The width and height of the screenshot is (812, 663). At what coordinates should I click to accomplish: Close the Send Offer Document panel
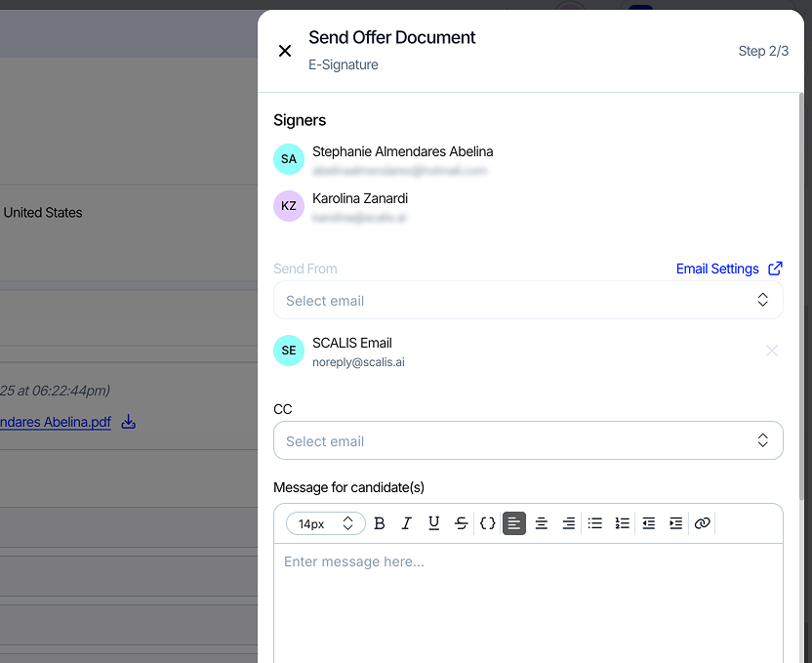285,51
